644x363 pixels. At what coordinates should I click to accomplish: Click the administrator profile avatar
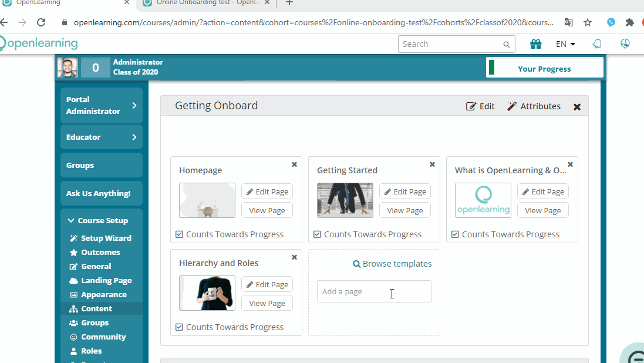(x=68, y=68)
